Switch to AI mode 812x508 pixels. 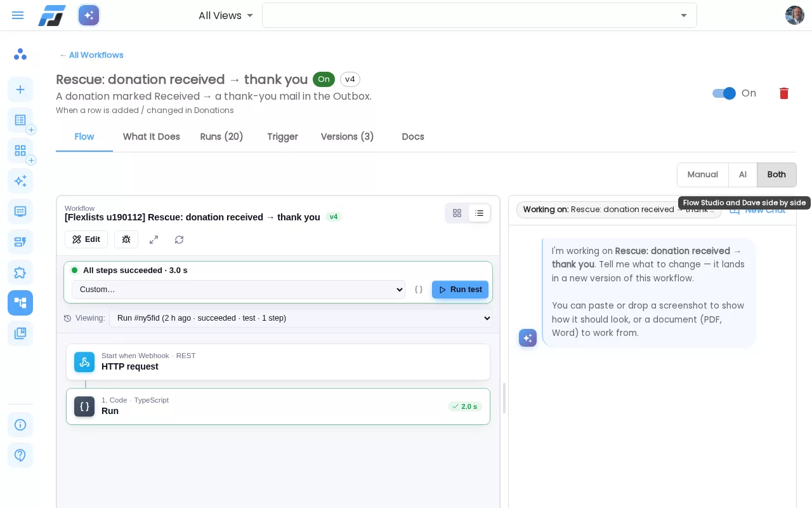coord(743,175)
